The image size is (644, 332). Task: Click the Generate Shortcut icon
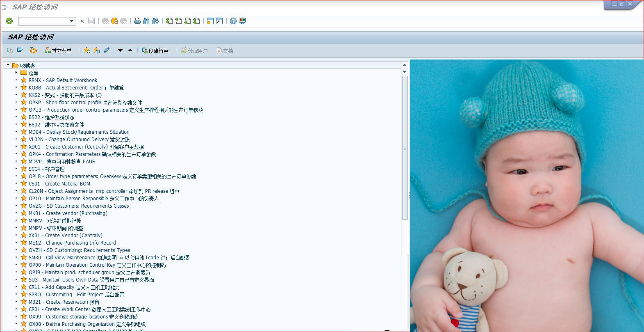tap(219, 21)
